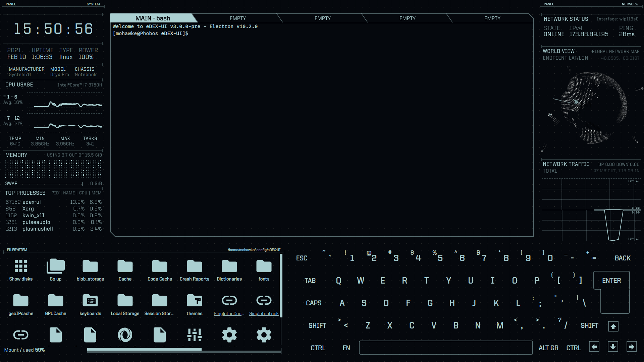Open the keyboards folder
Viewport: 644px width, 362px height.
click(x=90, y=301)
